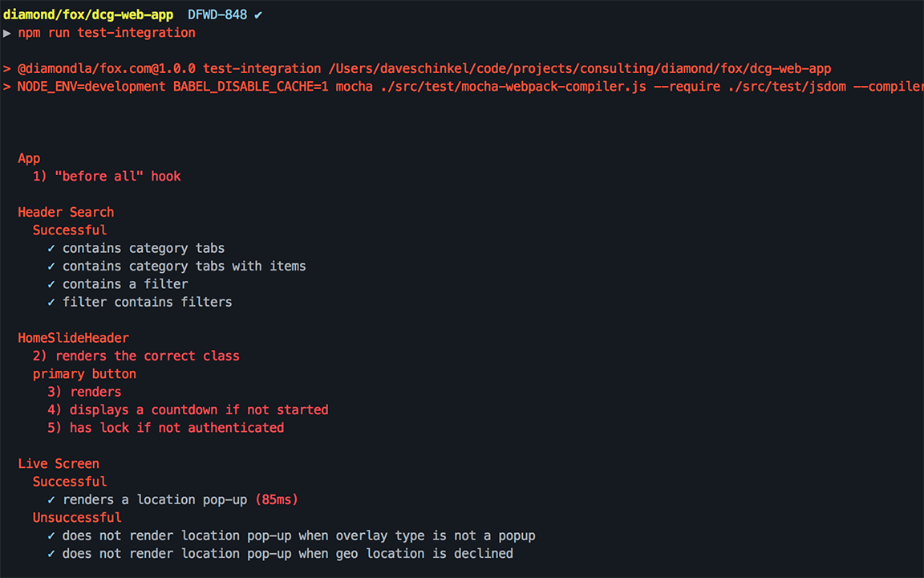Click the DFWD-848 branch name

217,14
